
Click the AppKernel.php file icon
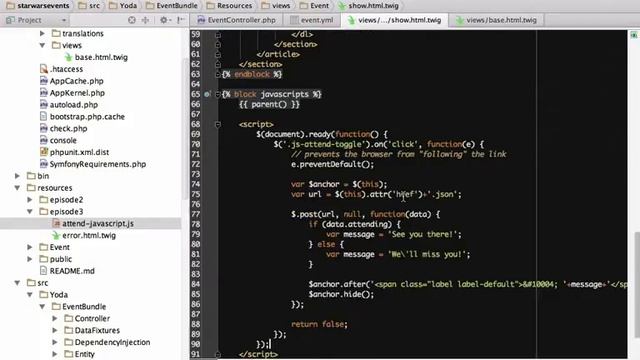44,93
